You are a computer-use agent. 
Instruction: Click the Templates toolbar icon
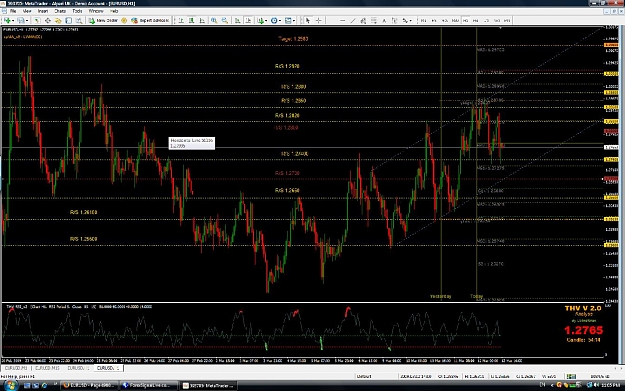pos(288,20)
